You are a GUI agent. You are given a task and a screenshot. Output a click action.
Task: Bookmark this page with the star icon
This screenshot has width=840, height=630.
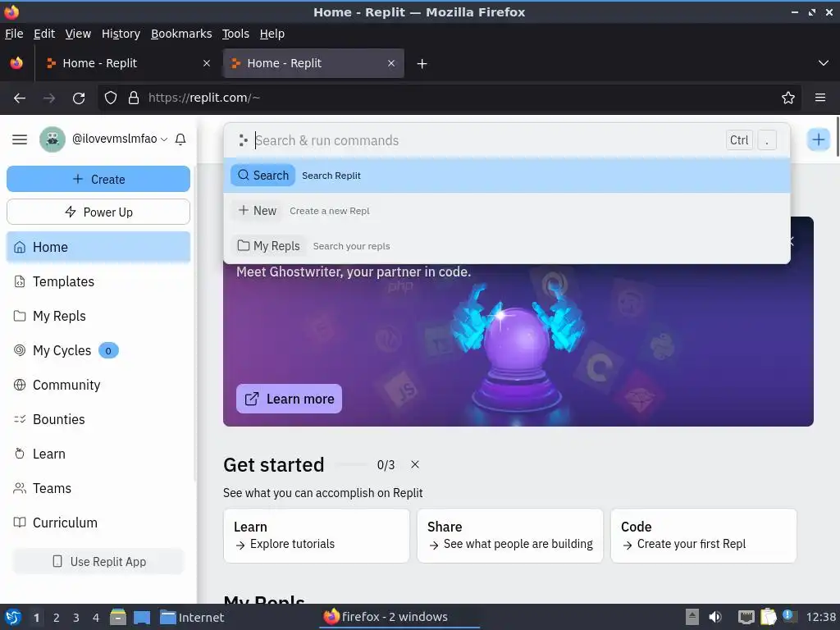point(788,98)
